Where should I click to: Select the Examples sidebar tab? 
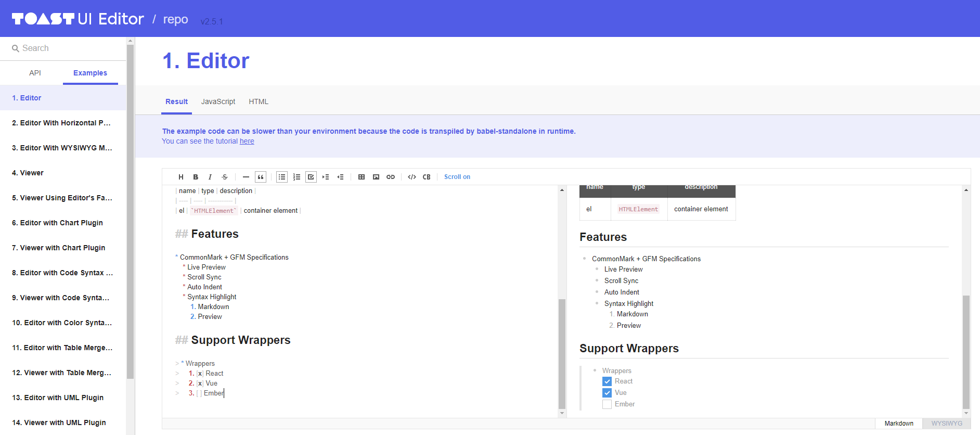coord(90,73)
